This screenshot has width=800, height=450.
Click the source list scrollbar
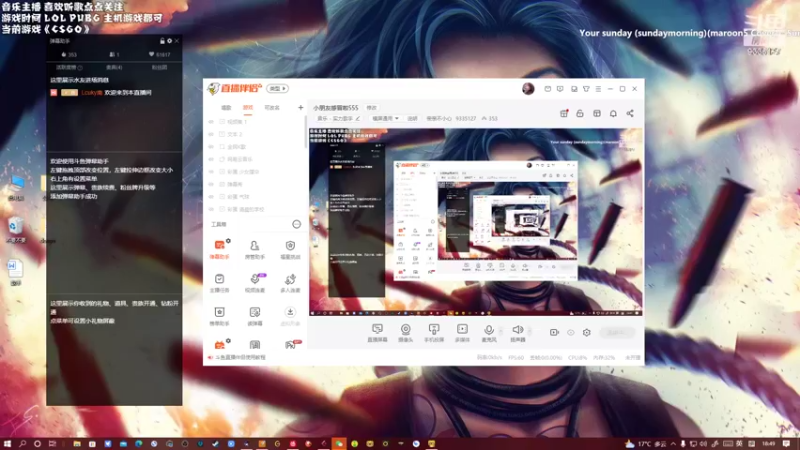tap(306, 133)
